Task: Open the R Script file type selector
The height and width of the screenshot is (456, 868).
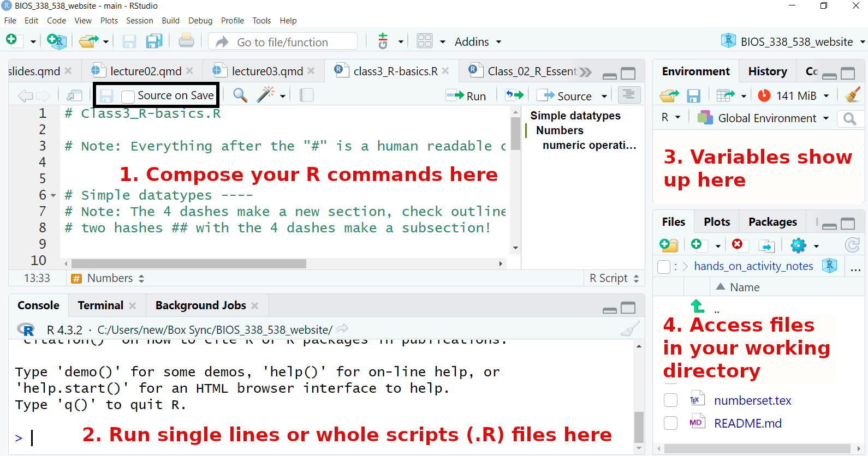Action: 614,278
